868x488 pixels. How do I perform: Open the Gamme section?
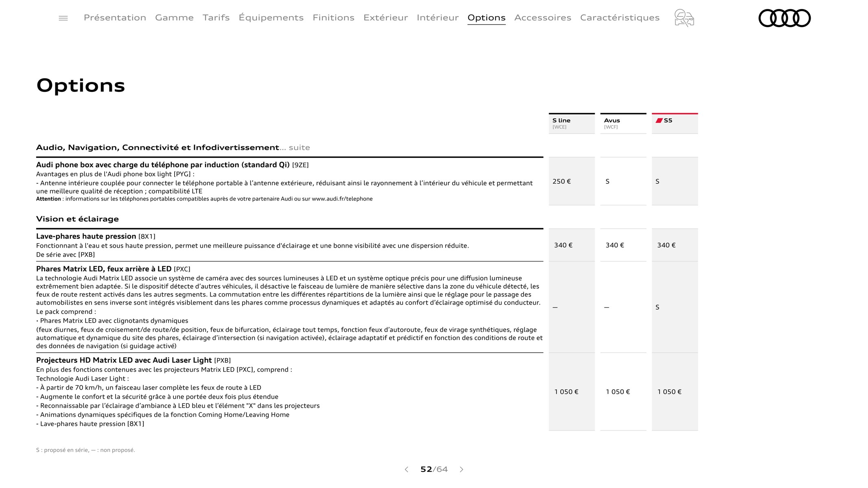[x=174, y=17]
